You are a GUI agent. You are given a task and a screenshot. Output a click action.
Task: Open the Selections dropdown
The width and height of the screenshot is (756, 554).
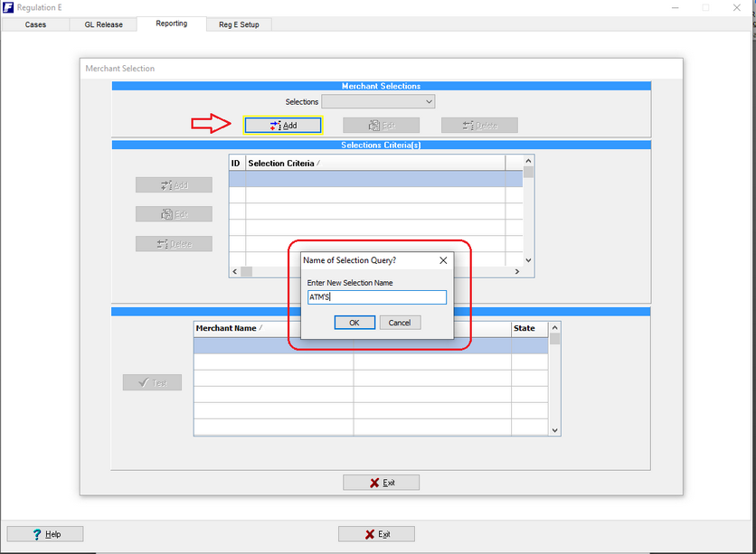click(378, 101)
